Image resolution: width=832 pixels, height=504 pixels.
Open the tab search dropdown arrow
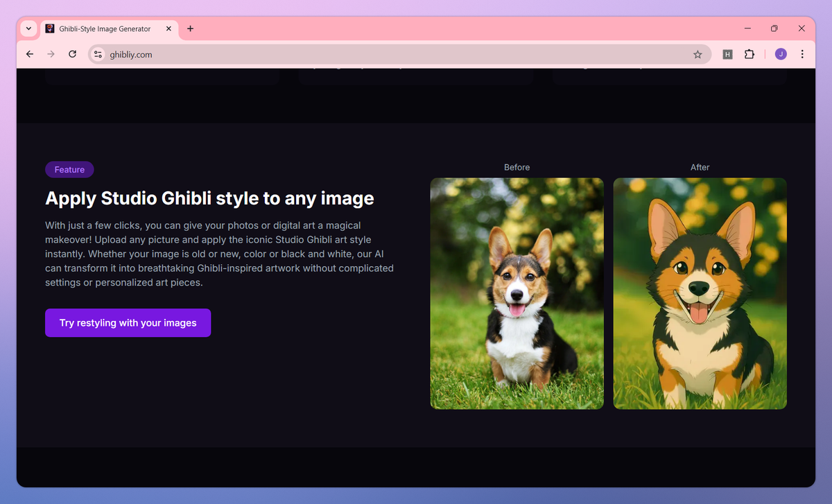[x=28, y=28]
